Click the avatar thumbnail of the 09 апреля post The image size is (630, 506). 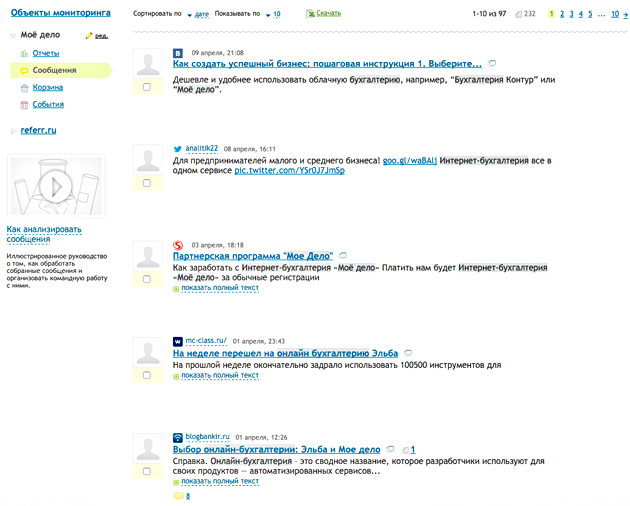click(148, 64)
